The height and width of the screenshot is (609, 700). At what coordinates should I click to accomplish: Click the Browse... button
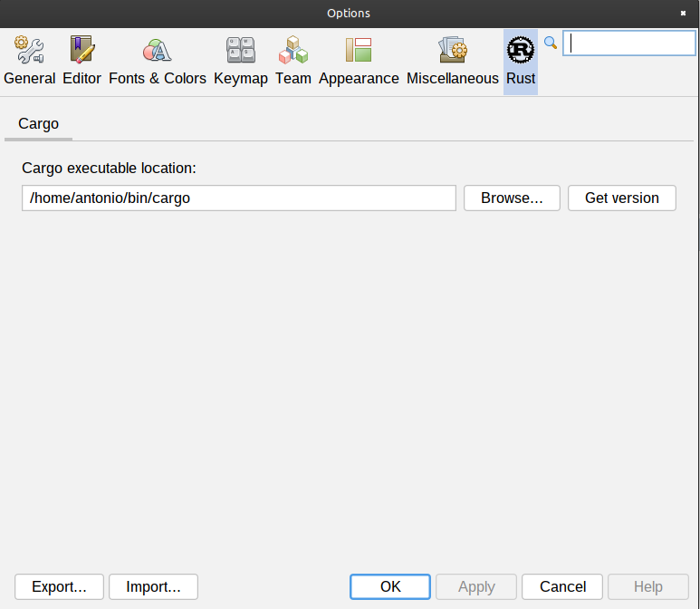point(512,198)
